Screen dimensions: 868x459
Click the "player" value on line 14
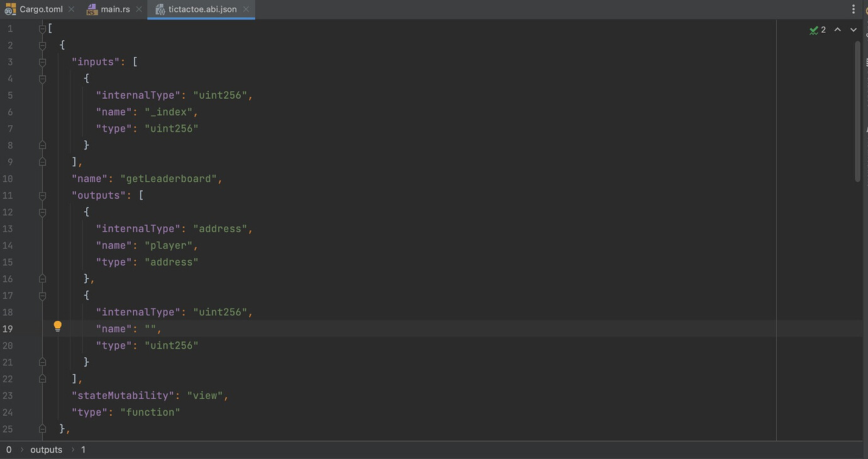pyautogui.click(x=169, y=245)
